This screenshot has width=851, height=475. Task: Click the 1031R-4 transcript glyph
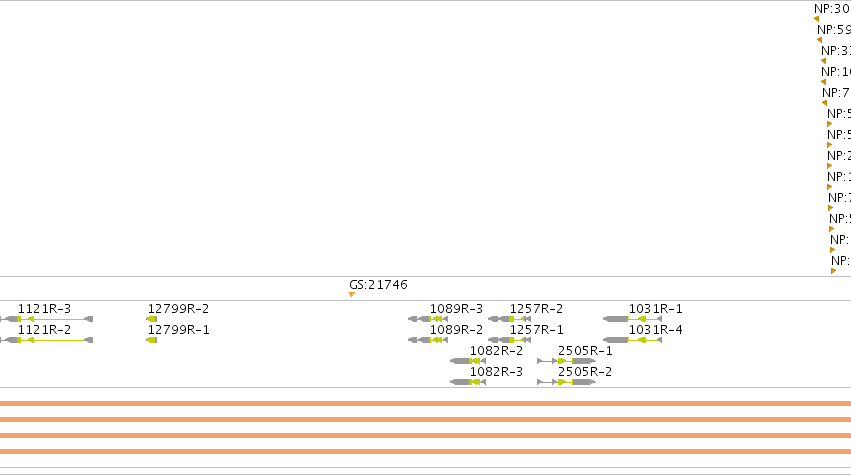632,340
